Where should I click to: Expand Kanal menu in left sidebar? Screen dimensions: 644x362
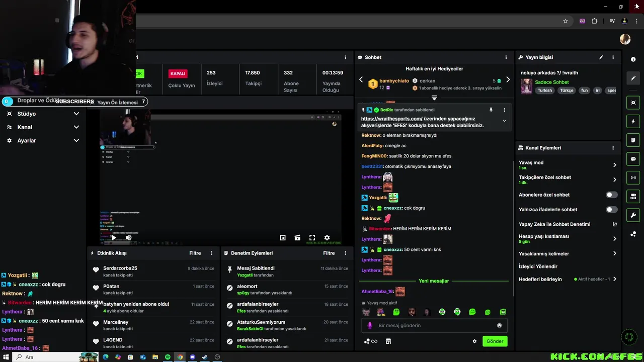click(x=76, y=127)
